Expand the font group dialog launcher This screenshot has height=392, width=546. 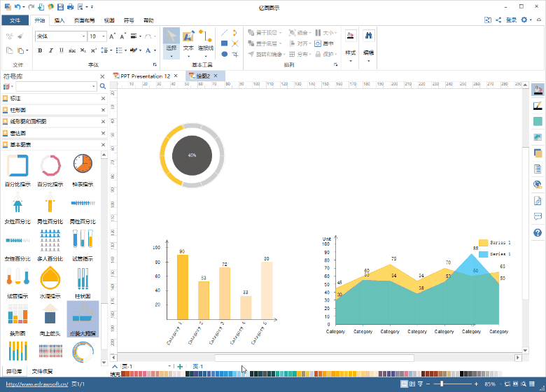155,65
